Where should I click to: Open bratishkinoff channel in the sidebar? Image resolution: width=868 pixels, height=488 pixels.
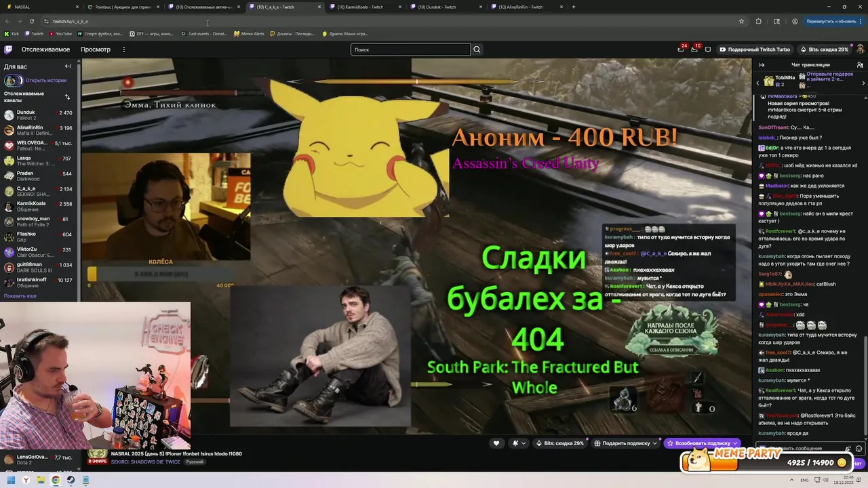[39, 282]
